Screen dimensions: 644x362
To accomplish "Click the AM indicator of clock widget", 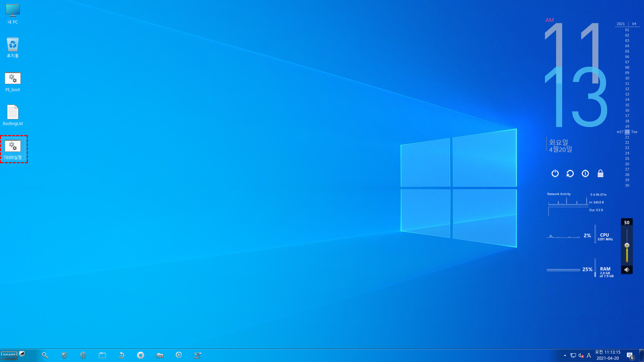I will (x=549, y=20).
